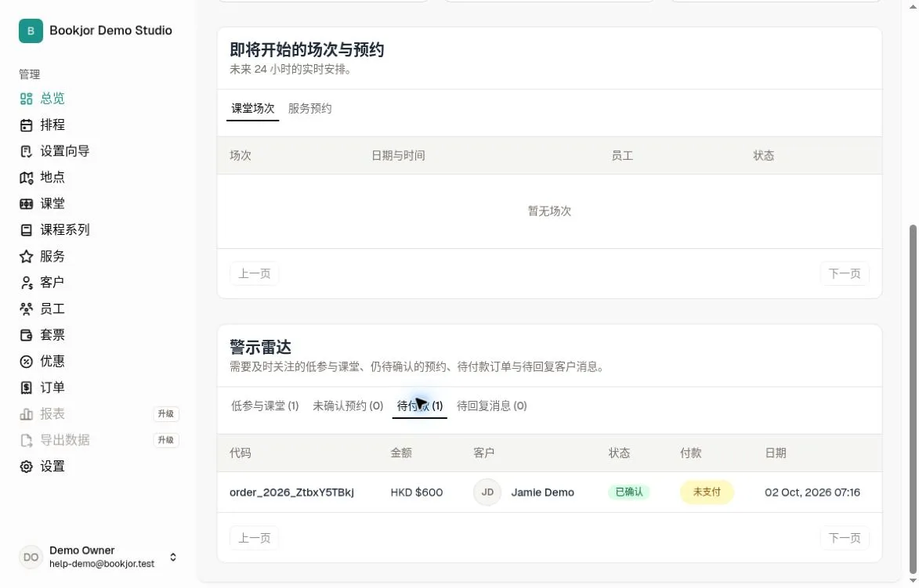Click the 升级 badge beside 报表
The image size is (919, 588).
pyautogui.click(x=166, y=414)
